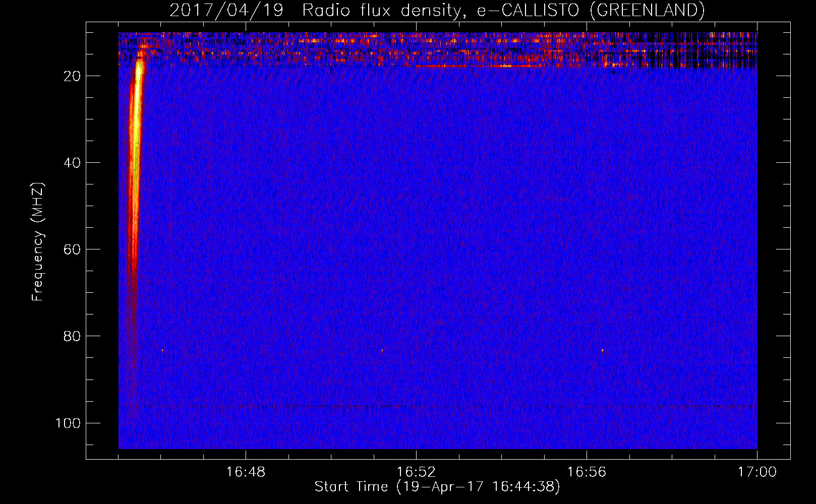Click the 40 MHz frequency label
The image size is (816, 504).
point(72,163)
